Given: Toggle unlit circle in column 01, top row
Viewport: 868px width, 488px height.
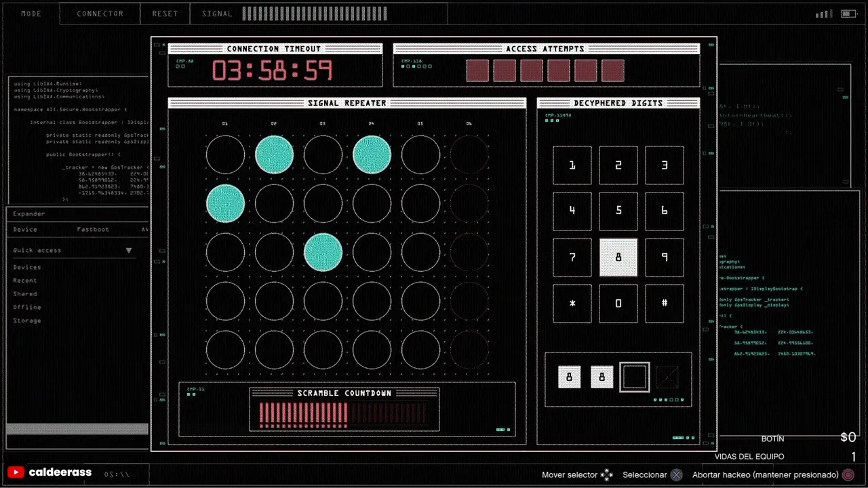Looking at the screenshot, I should tap(226, 155).
